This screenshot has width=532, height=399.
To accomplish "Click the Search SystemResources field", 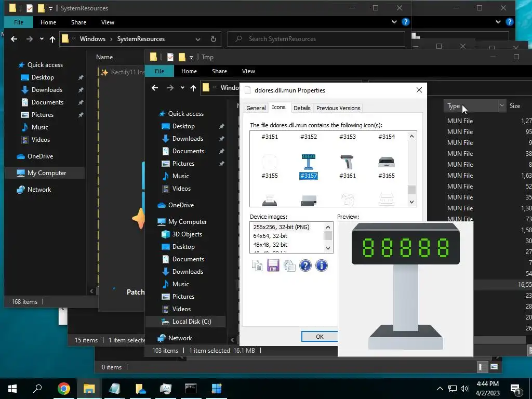I will [x=316, y=38].
